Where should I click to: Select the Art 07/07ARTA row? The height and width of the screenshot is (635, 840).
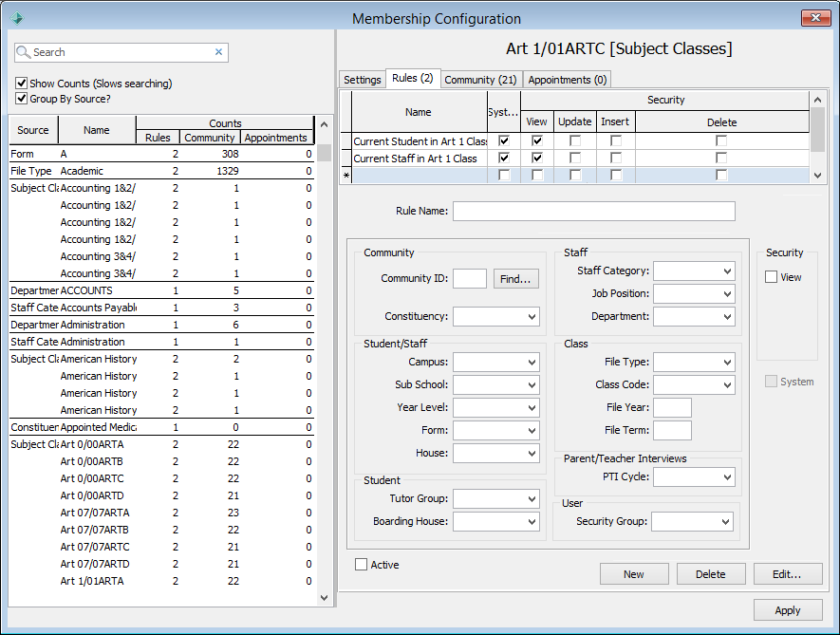click(x=161, y=513)
